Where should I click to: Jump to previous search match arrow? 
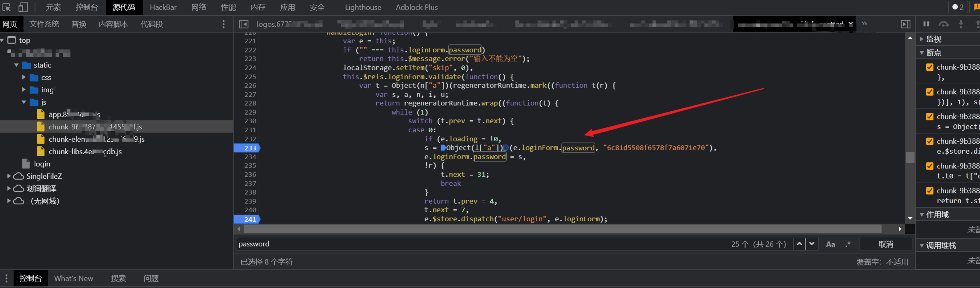799,244
